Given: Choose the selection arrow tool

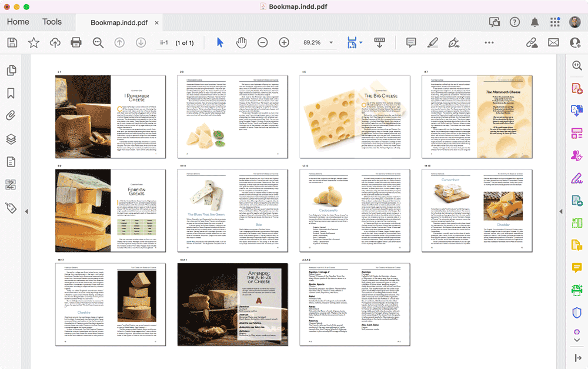Looking at the screenshot, I should coord(220,42).
